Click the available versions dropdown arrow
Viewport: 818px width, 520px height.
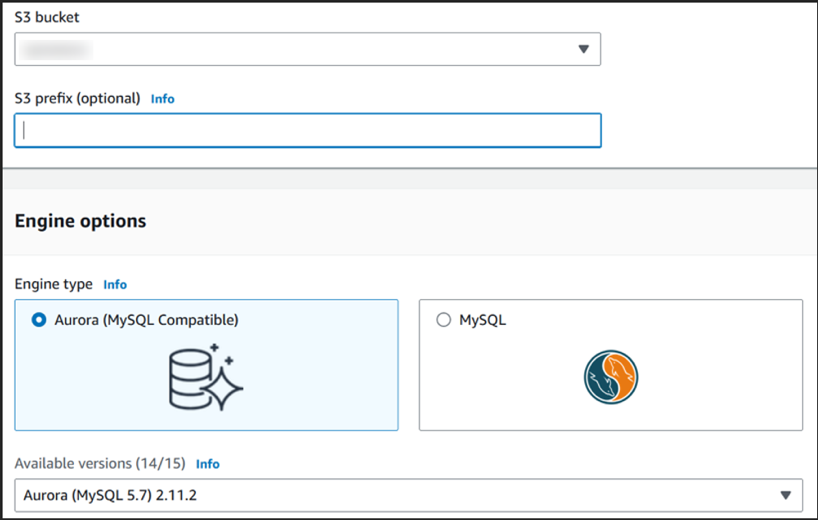pyautogui.click(x=786, y=495)
